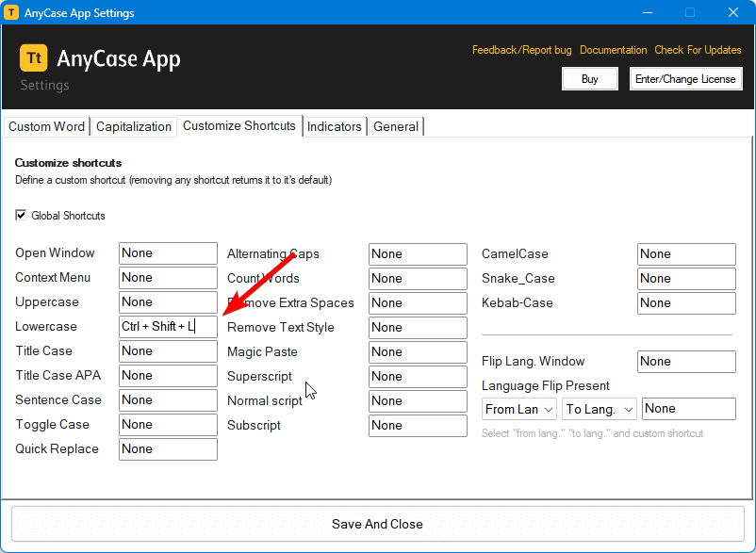
Task: Click the title bar app icon
Action: 11,12
